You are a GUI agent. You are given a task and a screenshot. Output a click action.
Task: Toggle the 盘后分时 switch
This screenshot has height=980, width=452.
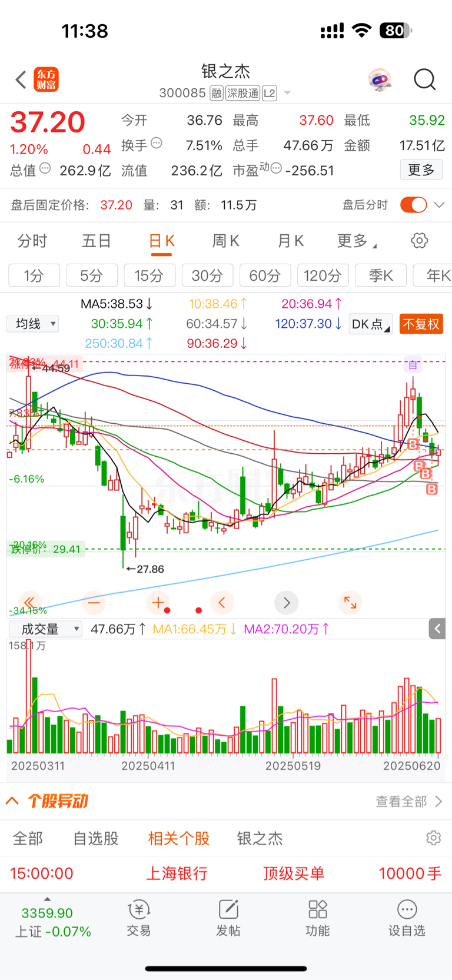click(414, 205)
